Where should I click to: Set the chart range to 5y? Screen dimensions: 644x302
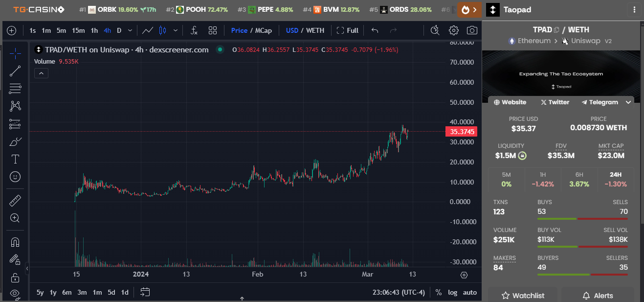pyautogui.click(x=40, y=292)
